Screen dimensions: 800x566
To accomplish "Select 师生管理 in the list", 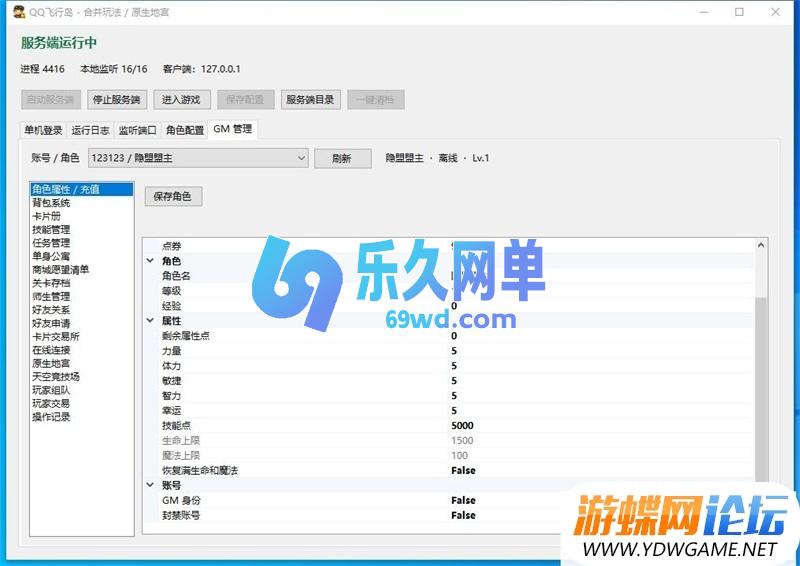I will (82, 297).
